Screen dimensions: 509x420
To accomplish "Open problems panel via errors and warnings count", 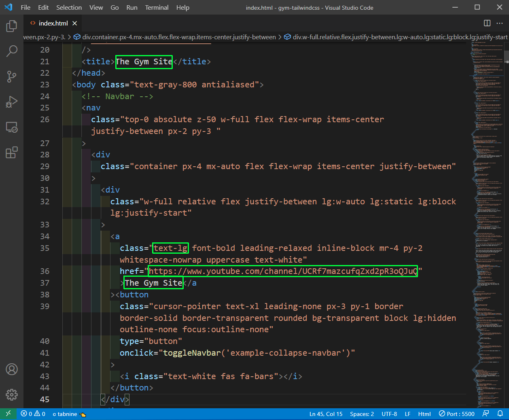I will (x=33, y=414).
